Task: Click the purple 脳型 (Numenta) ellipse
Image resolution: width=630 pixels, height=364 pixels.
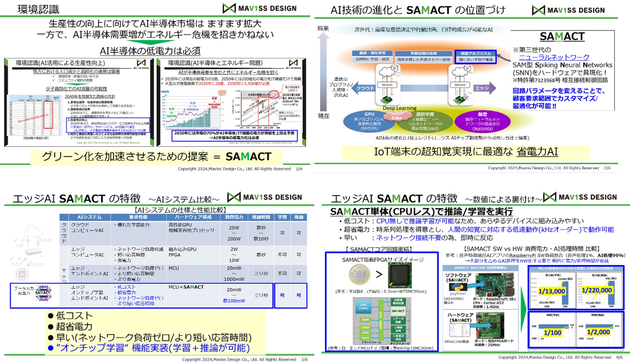Action: point(482,121)
